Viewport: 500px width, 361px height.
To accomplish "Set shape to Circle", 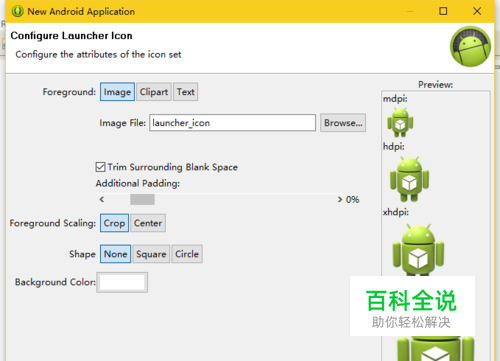I will pyautogui.click(x=187, y=254).
